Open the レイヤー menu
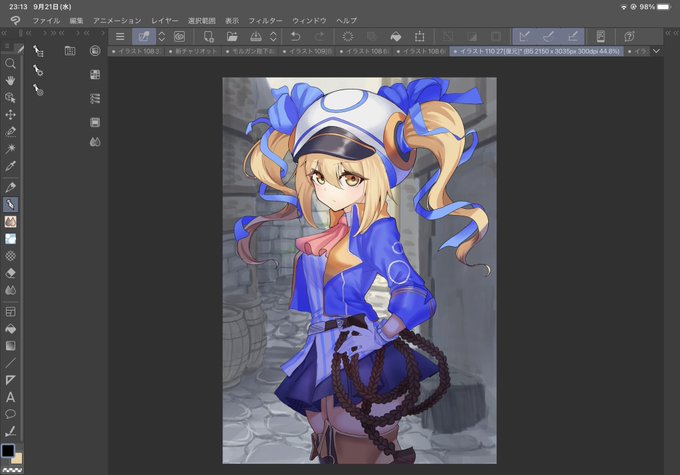 click(164, 20)
